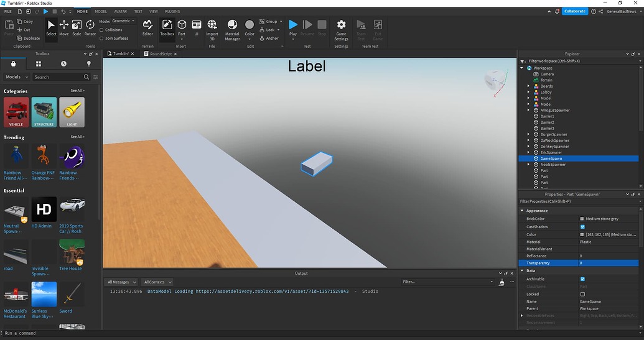Click the Run a command bar
Image resolution: width=644 pixels, height=340 pixels.
tap(322, 333)
